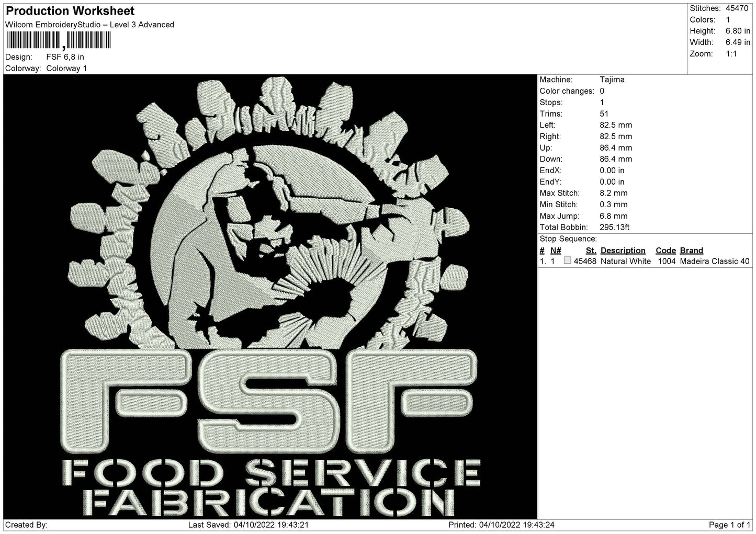Click the welder gear emblem in the design preview
Viewport: 756px width, 534px height.
click(x=270, y=213)
